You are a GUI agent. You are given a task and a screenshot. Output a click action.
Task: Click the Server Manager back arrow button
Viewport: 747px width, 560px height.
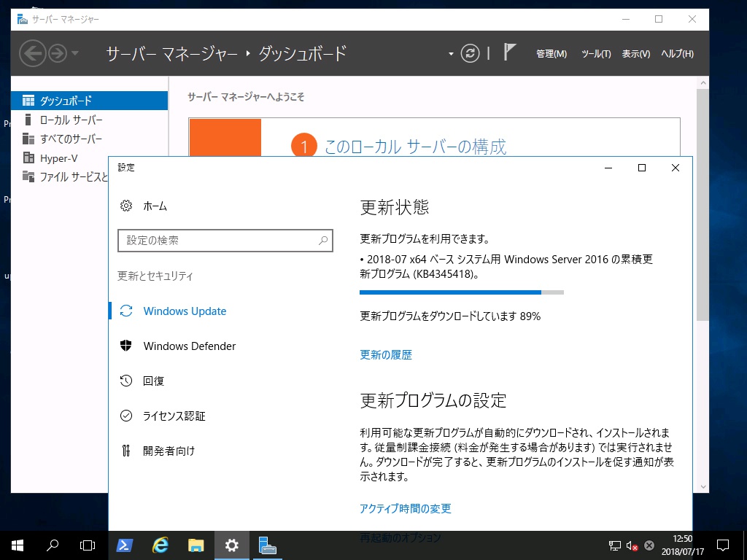(x=32, y=52)
